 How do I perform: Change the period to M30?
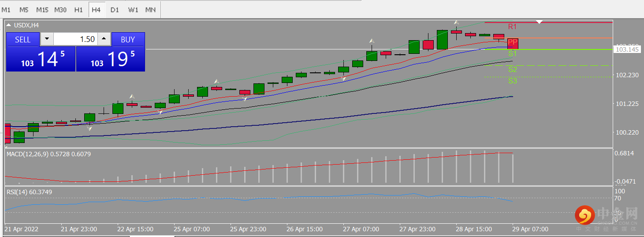(60, 9)
